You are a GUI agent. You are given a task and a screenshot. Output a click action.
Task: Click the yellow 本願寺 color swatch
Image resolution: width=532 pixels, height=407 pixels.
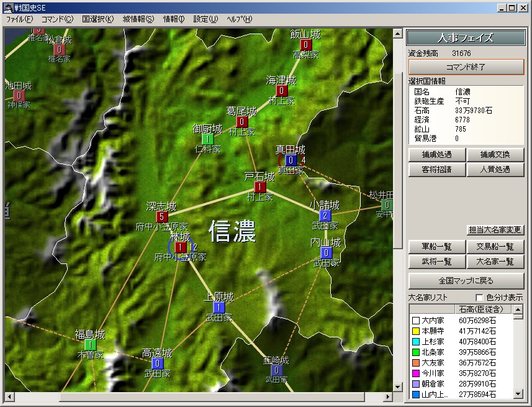coord(416,331)
